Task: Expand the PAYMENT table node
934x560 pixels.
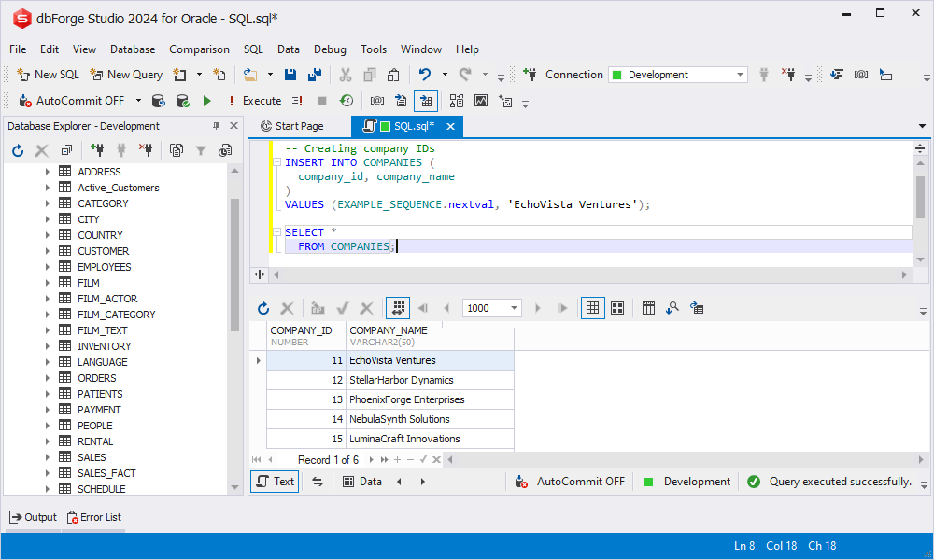Action: 47,410
